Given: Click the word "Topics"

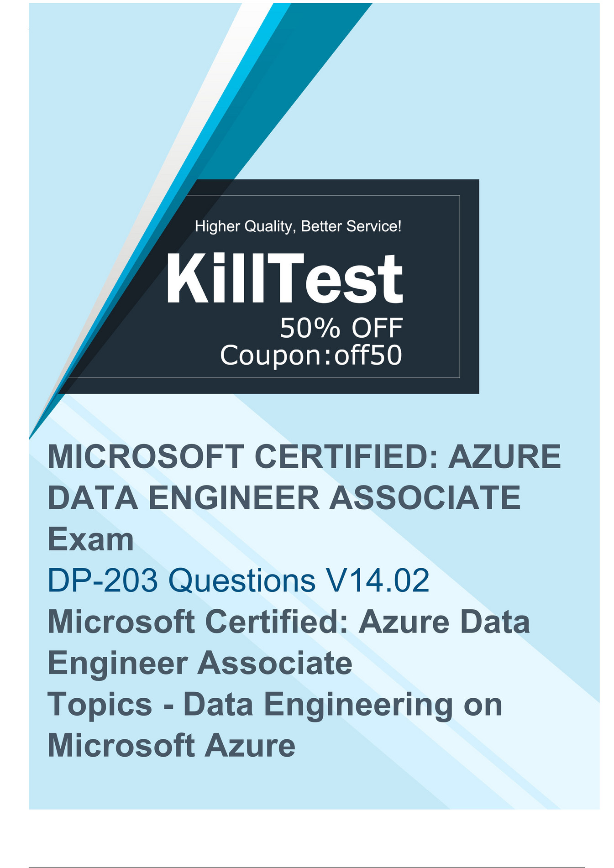Looking at the screenshot, I should [x=100, y=704].
